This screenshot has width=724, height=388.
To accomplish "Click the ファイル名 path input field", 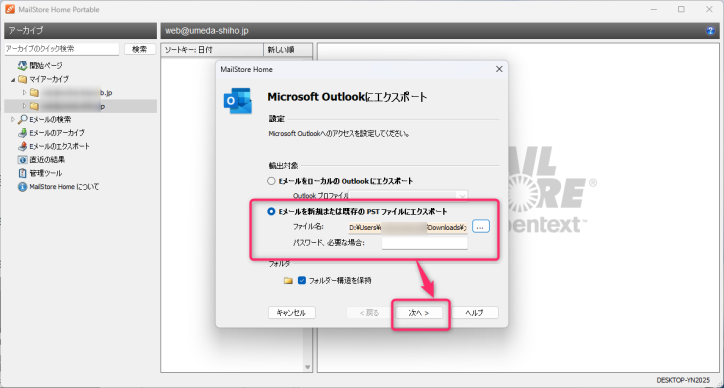I will [408, 227].
